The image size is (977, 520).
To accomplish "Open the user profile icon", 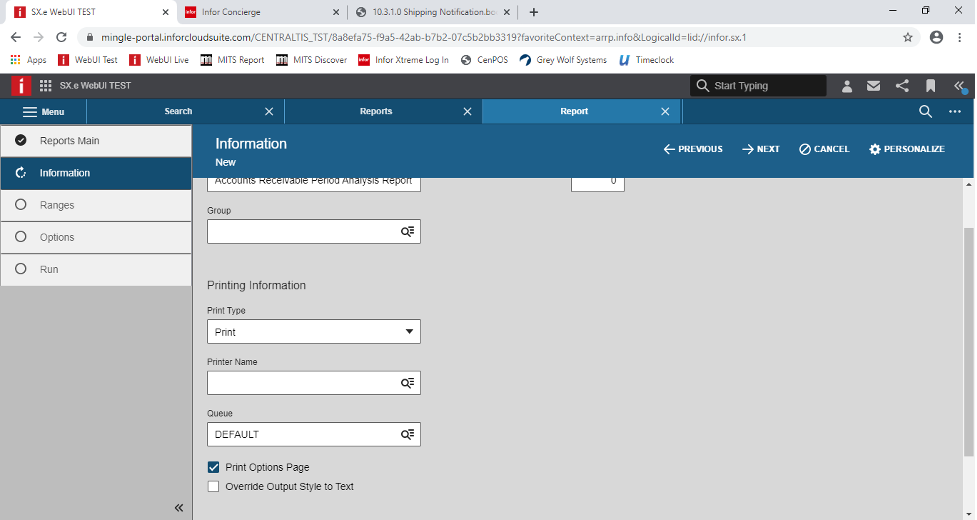I will pyautogui.click(x=847, y=86).
